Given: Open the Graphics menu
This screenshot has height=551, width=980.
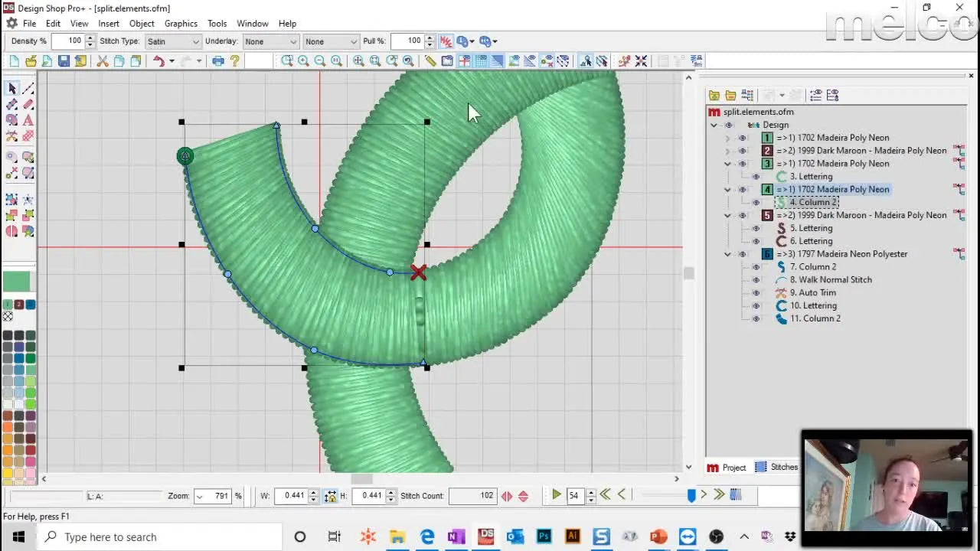Looking at the screenshot, I should [181, 23].
